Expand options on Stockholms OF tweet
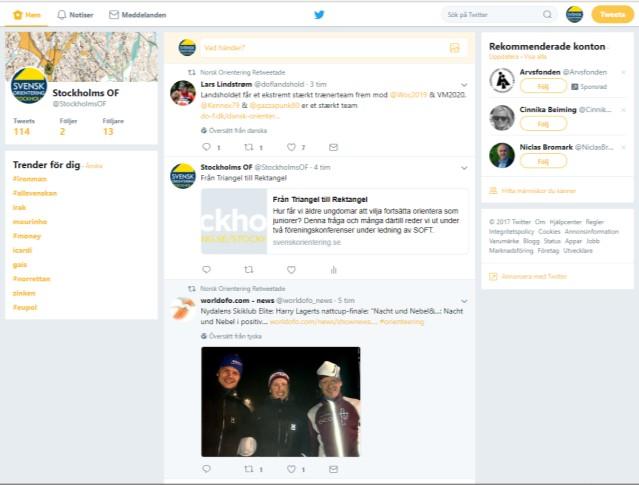Viewport: 639px width, 485px height. [x=464, y=168]
